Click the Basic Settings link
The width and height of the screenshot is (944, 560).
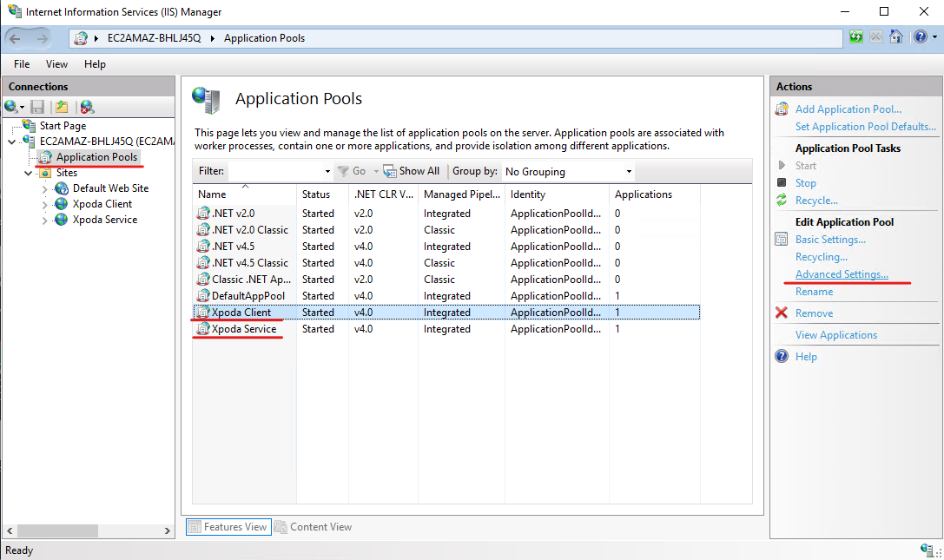pos(830,239)
